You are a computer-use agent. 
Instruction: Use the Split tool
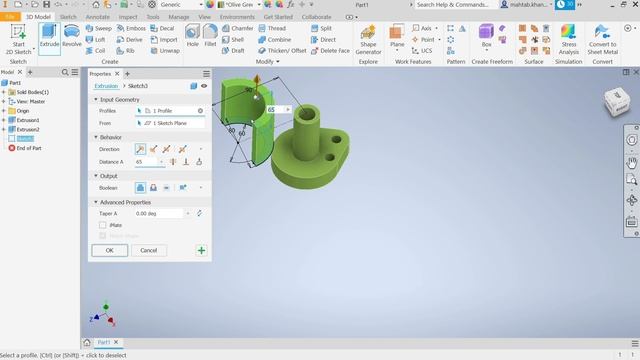pyautogui.click(x=321, y=28)
